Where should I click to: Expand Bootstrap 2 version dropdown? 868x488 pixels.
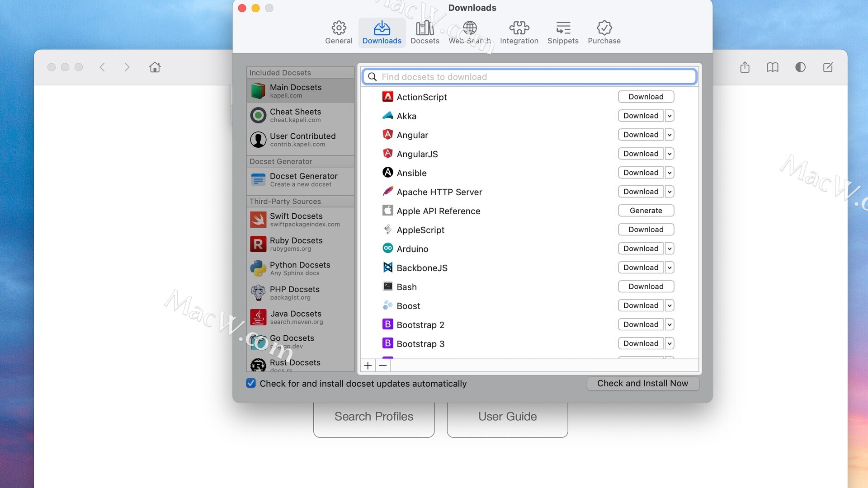pyautogui.click(x=670, y=324)
